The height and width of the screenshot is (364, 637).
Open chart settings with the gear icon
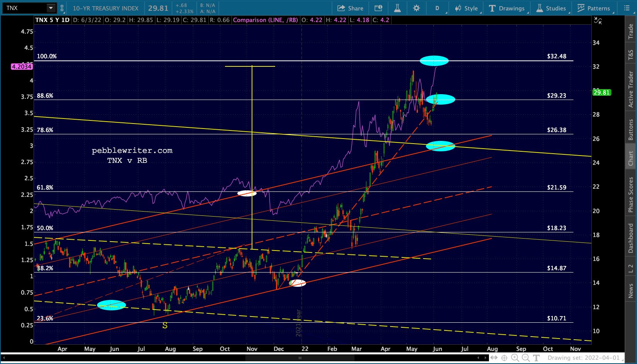[x=416, y=8]
